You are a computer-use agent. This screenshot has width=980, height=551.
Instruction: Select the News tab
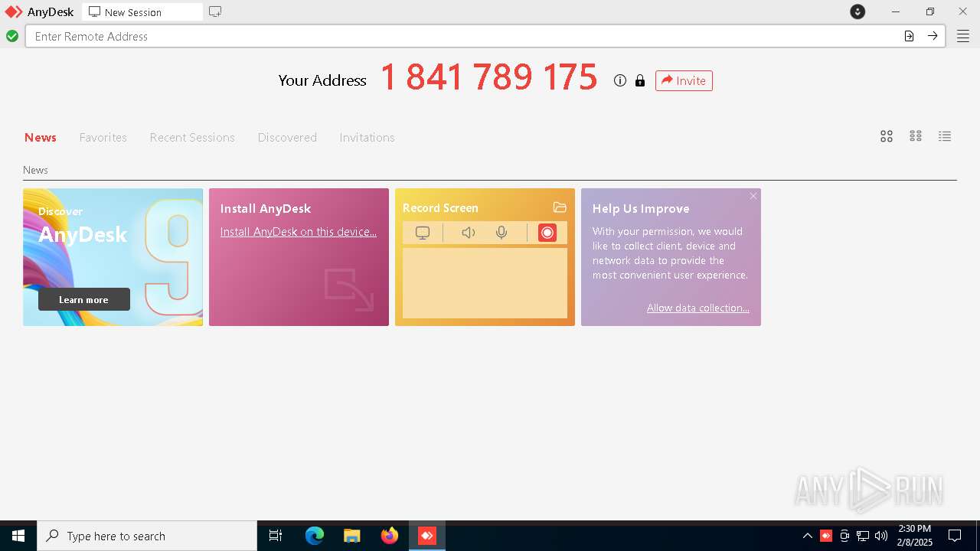point(41,138)
